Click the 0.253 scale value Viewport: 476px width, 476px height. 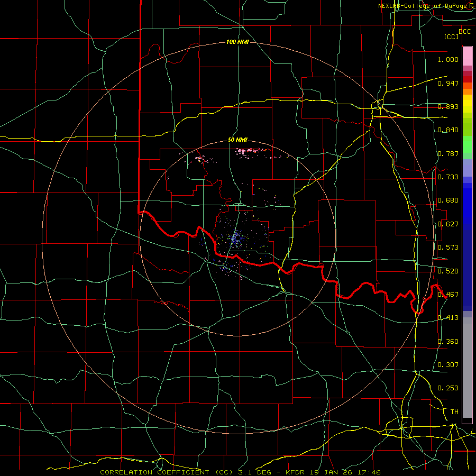pos(448,388)
